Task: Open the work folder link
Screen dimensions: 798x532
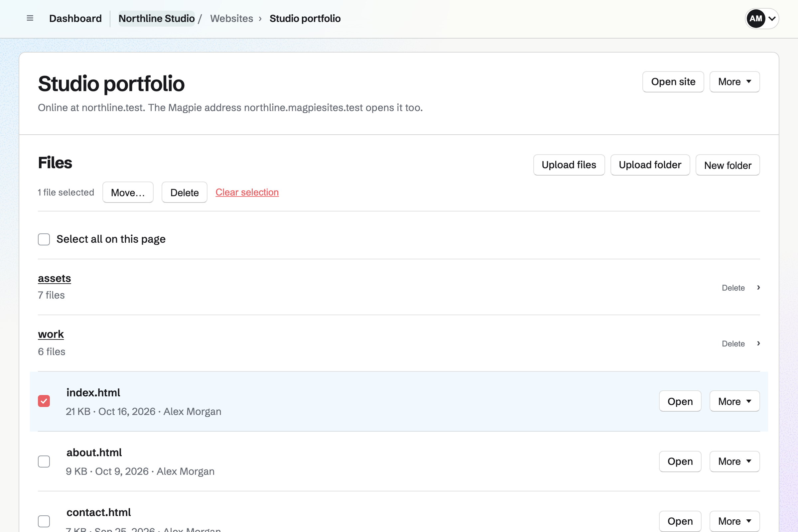Action: (x=51, y=334)
